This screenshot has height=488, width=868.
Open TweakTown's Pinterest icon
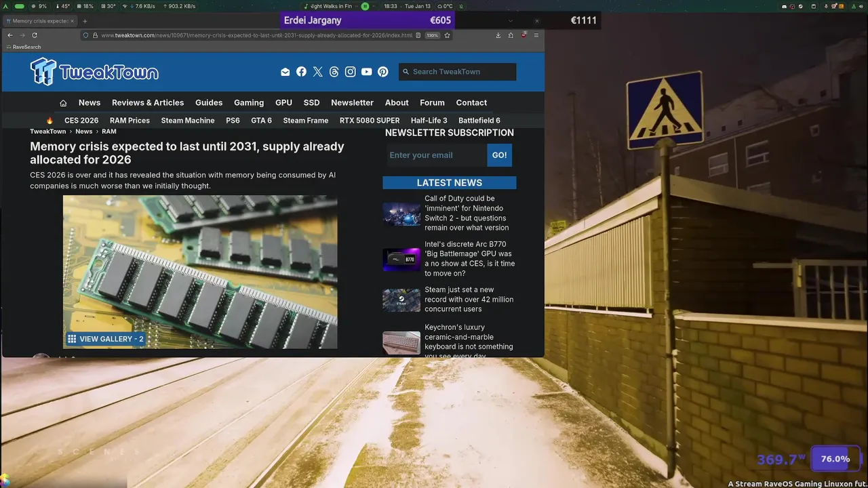tap(383, 72)
